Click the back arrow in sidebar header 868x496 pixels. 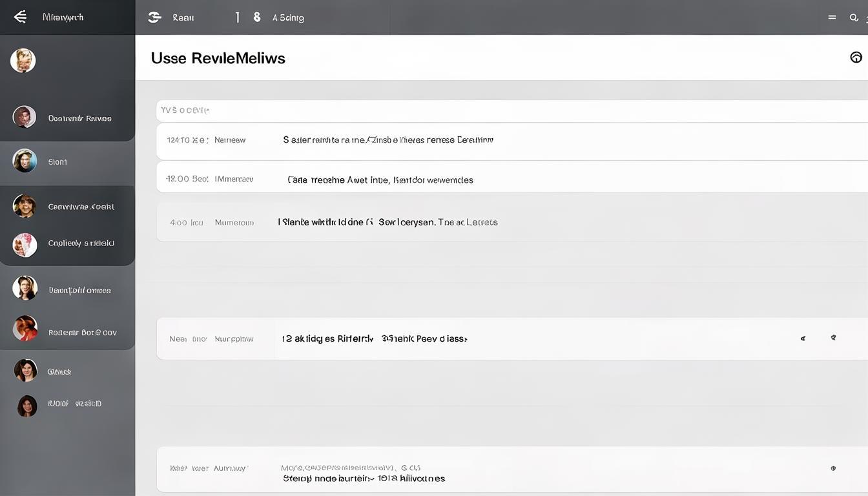20,17
